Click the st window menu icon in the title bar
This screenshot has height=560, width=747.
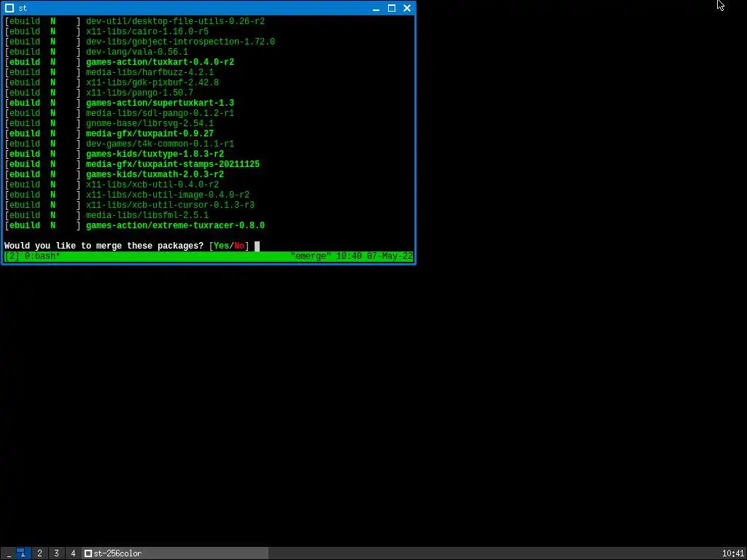click(9, 8)
